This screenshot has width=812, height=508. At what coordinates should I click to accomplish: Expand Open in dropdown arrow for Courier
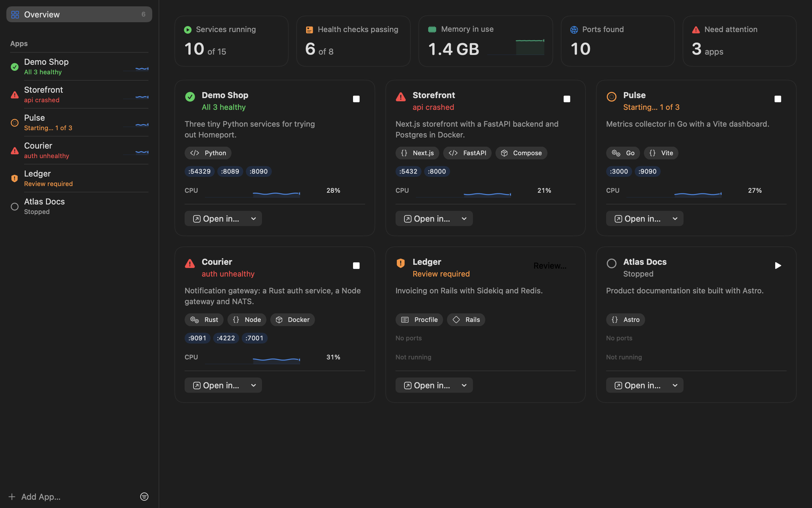253,385
